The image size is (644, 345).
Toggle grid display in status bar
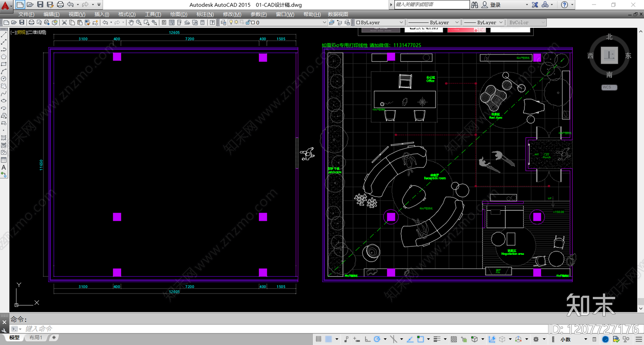[x=318, y=339]
